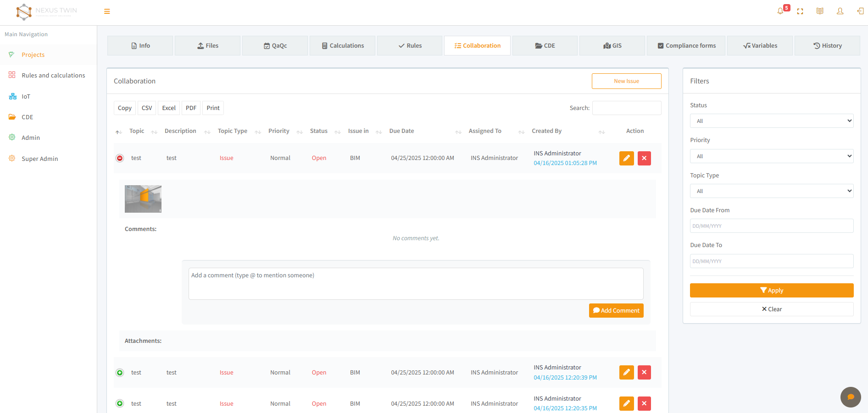Open the Status filter dropdown
Image resolution: width=868 pixels, height=413 pixels.
coord(772,121)
